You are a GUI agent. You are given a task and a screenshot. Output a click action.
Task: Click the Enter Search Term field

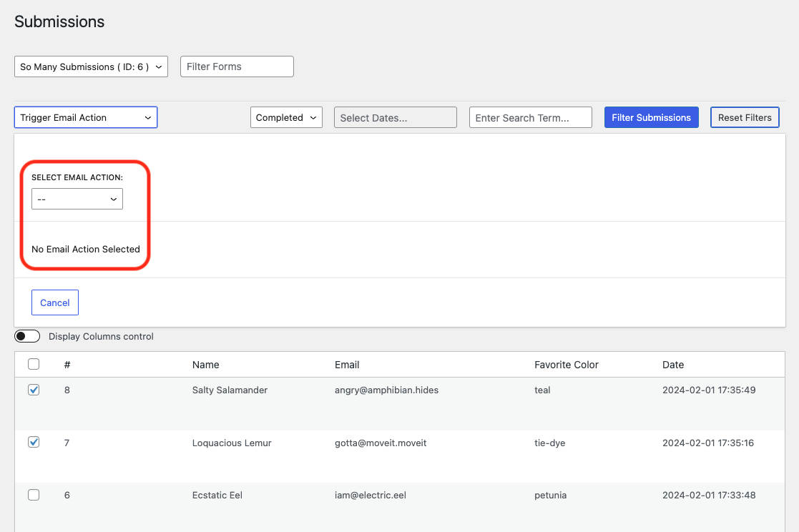tap(530, 117)
